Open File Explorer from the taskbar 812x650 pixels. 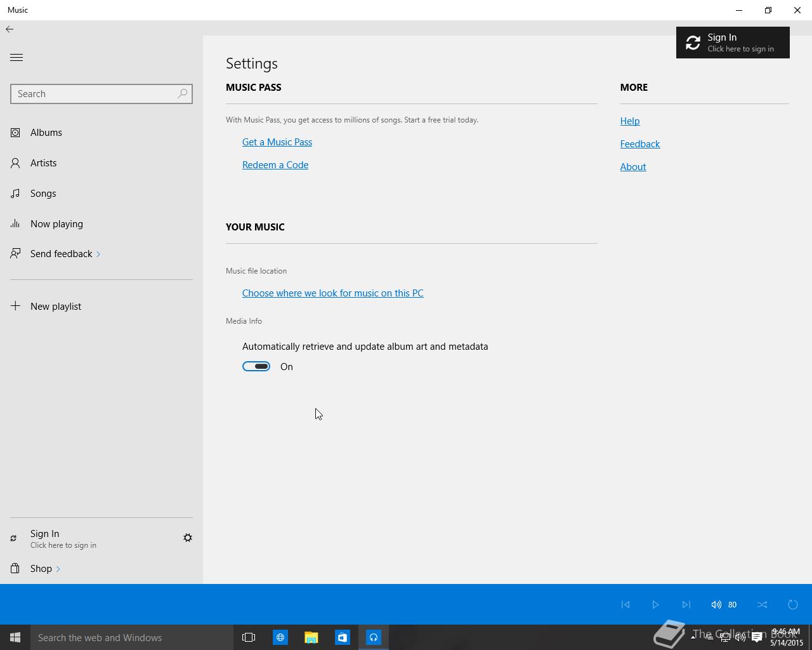[x=311, y=637]
